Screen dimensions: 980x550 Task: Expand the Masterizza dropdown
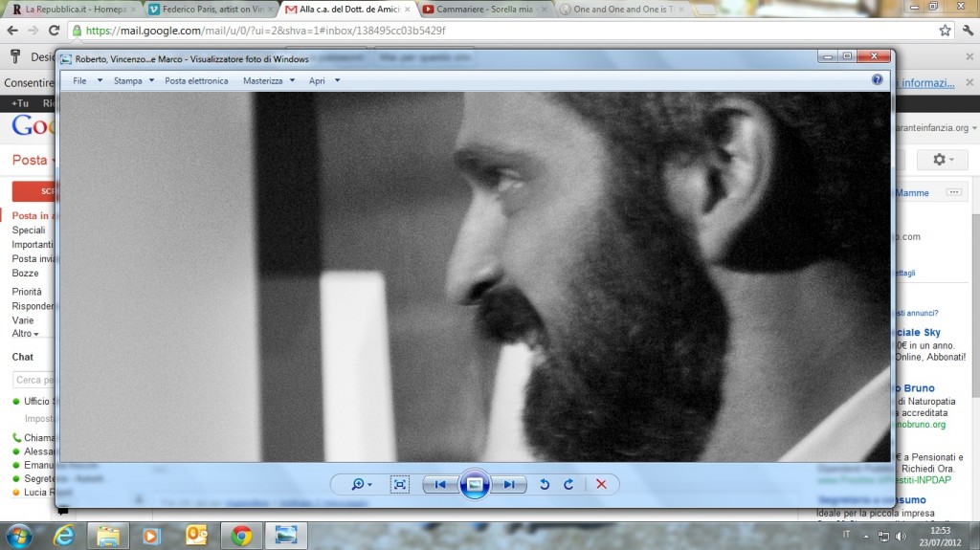(268, 80)
